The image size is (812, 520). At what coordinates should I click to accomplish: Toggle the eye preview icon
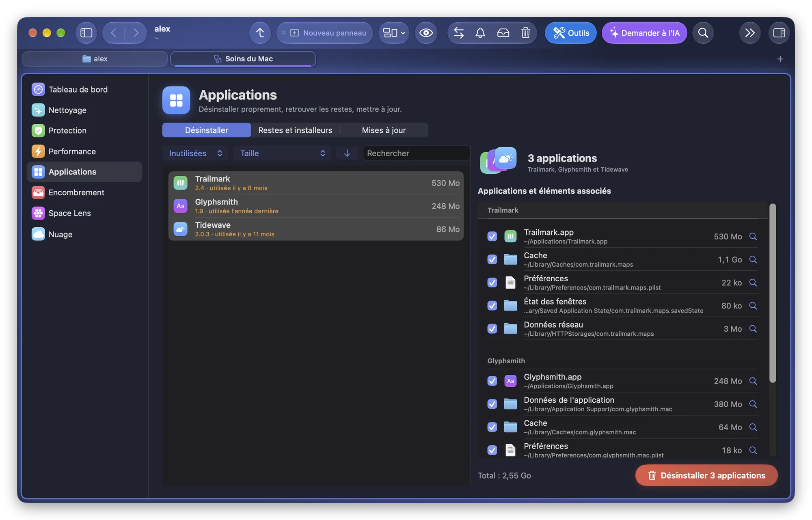tap(426, 33)
